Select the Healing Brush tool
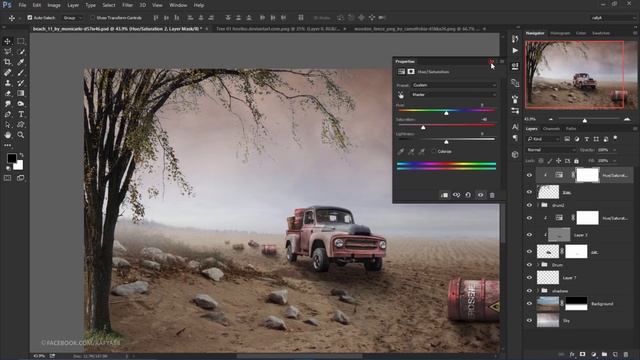640x360 pixels. coord(8,73)
